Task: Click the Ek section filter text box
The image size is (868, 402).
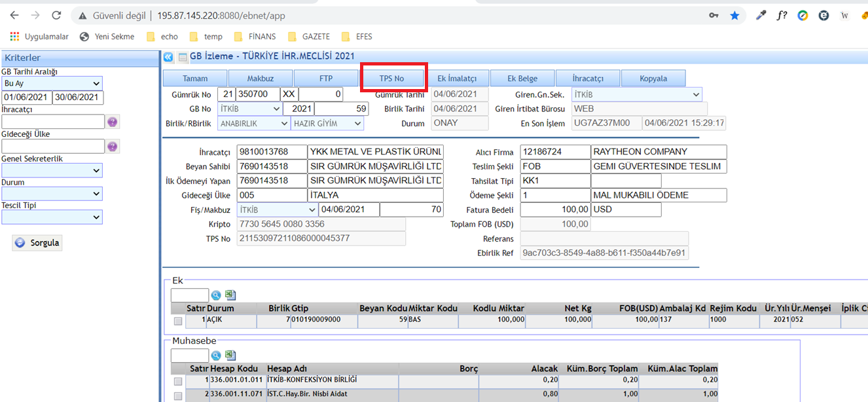Action: (x=190, y=296)
